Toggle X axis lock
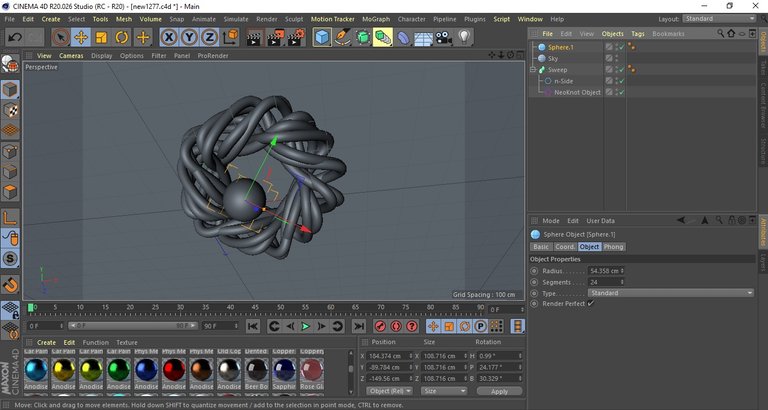 (x=169, y=37)
